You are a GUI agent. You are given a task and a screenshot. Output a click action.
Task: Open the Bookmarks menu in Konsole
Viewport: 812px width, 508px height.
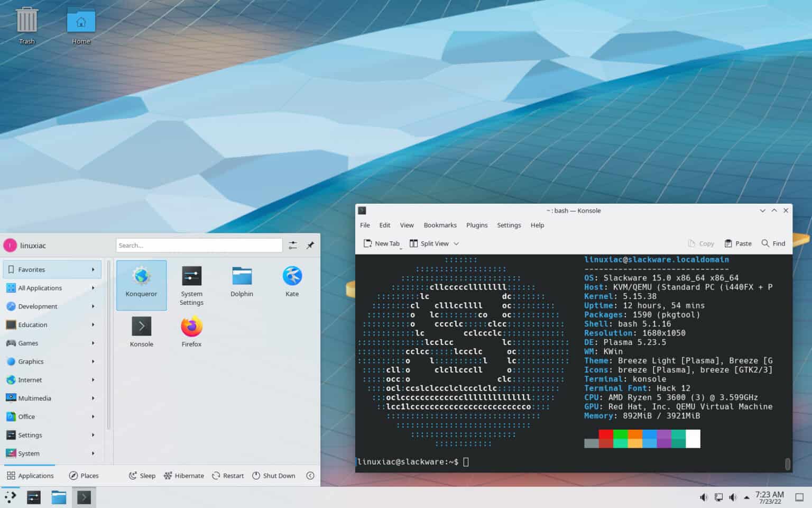point(440,225)
